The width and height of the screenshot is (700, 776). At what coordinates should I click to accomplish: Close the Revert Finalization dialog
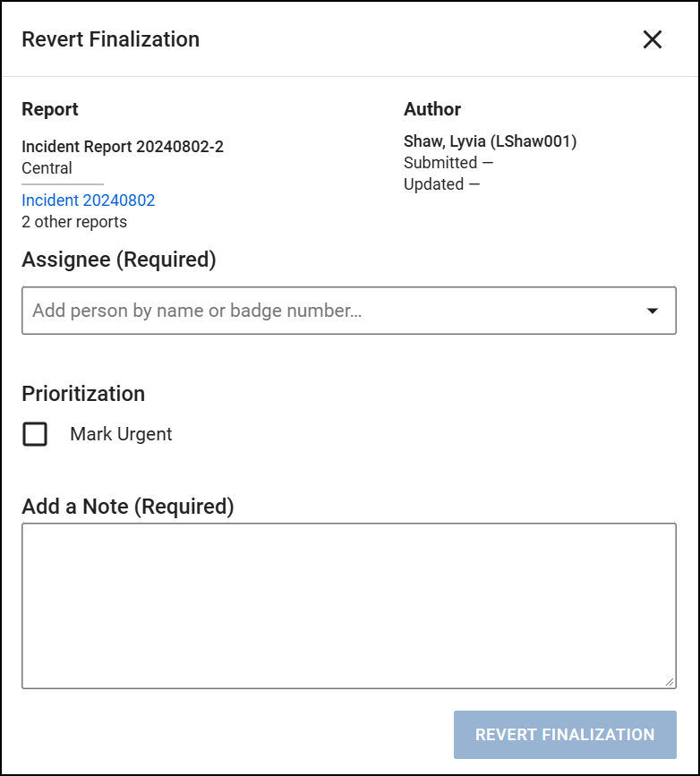click(x=653, y=39)
